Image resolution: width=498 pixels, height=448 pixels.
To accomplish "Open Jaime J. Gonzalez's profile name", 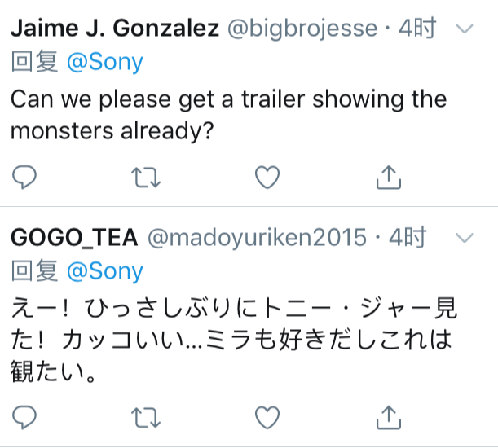I will pos(115,29).
